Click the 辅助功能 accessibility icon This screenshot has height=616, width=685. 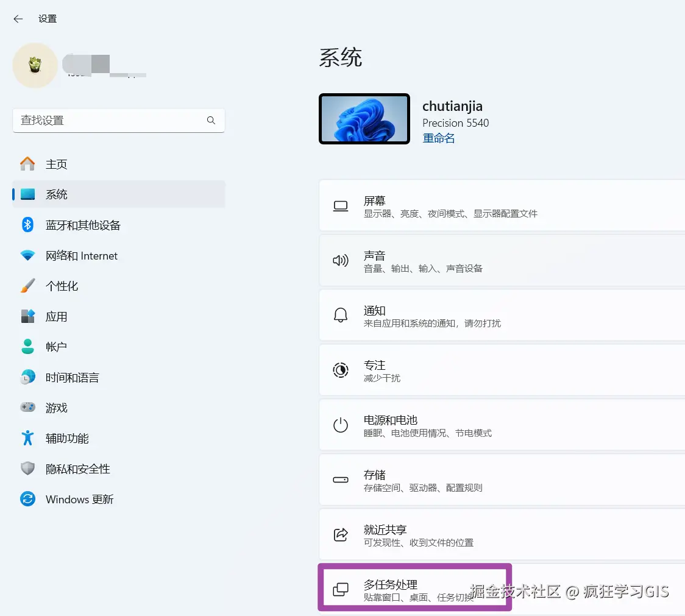27,437
